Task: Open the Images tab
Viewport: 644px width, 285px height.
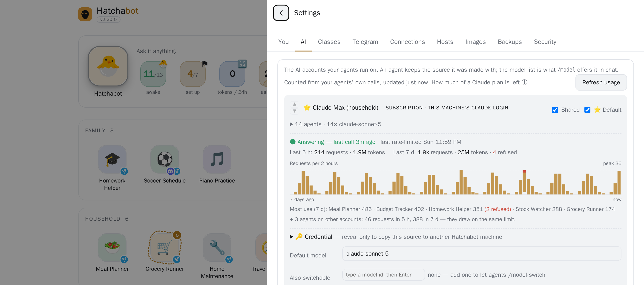Action: (x=475, y=42)
